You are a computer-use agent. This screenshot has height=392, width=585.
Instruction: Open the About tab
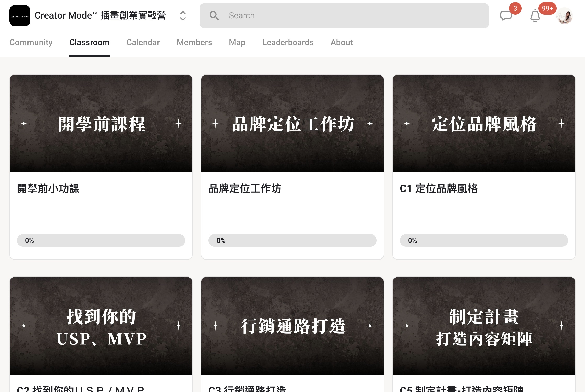pyautogui.click(x=342, y=42)
